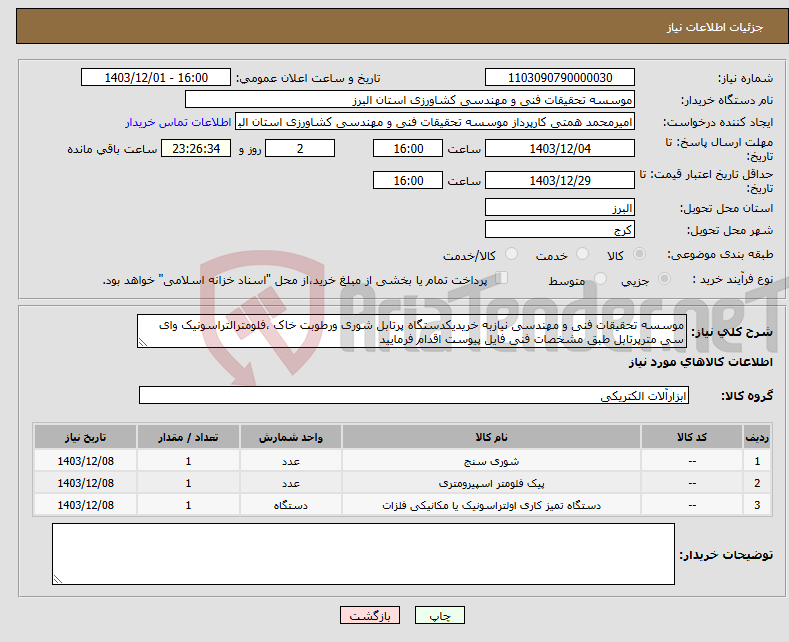The width and height of the screenshot is (789, 642).
Task: Click the شرح کلی نیاز description box
Action: click(412, 332)
